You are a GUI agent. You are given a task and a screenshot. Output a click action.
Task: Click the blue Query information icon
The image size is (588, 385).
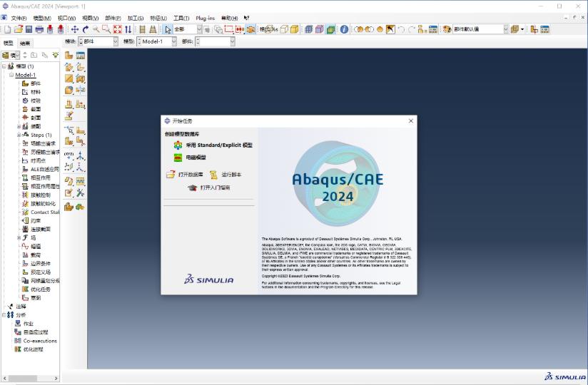click(344, 29)
